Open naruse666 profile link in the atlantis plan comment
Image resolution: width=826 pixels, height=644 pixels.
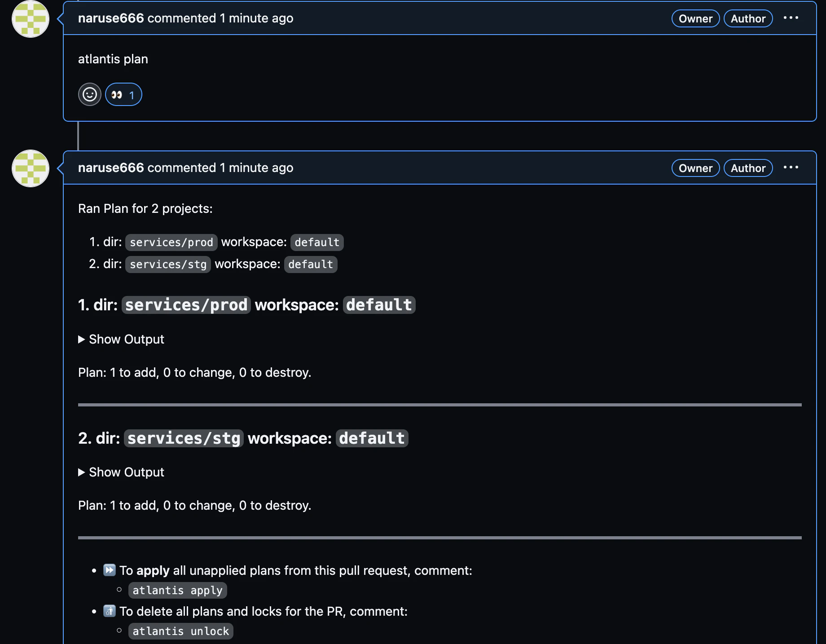111,18
